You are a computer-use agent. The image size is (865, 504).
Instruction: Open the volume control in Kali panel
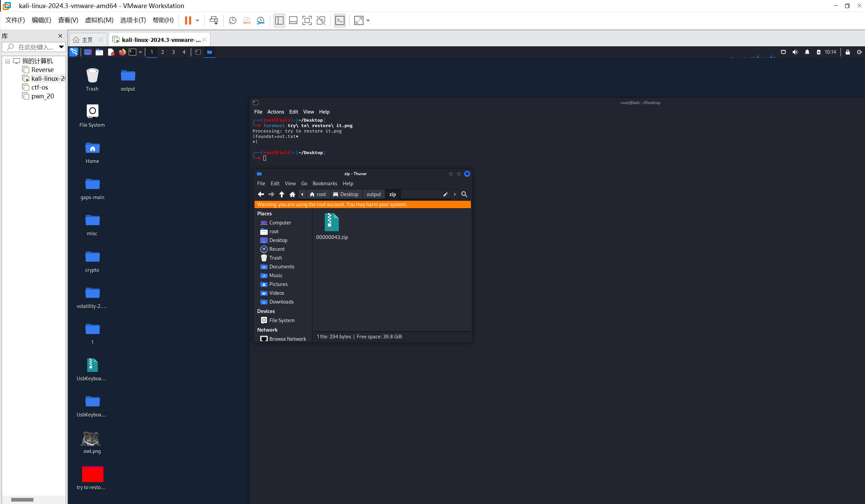795,52
